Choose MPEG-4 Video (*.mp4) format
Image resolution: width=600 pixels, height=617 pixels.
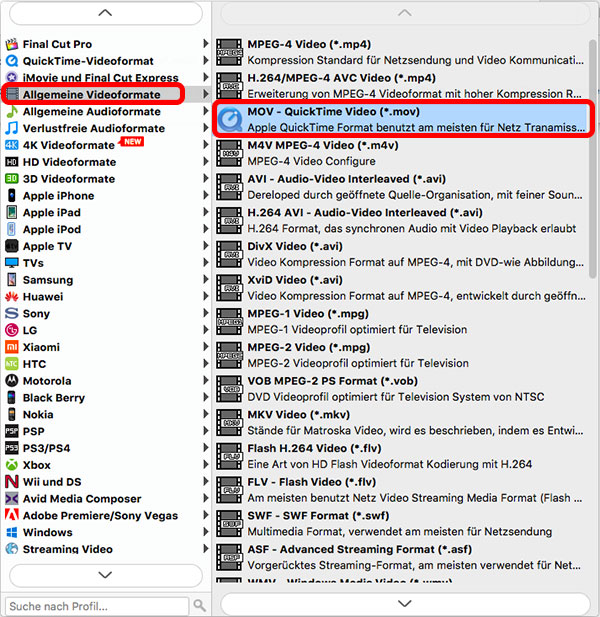pos(401,52)
